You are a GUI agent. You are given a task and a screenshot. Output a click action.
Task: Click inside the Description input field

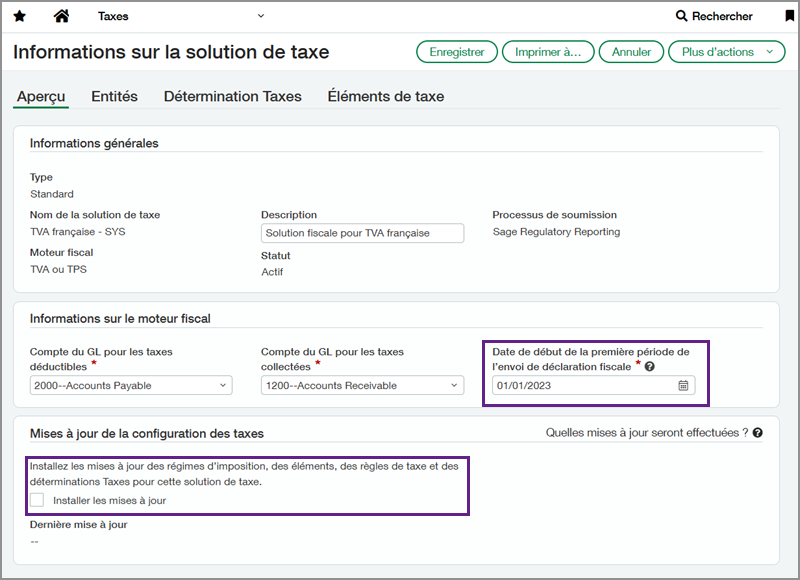(363, 233)
